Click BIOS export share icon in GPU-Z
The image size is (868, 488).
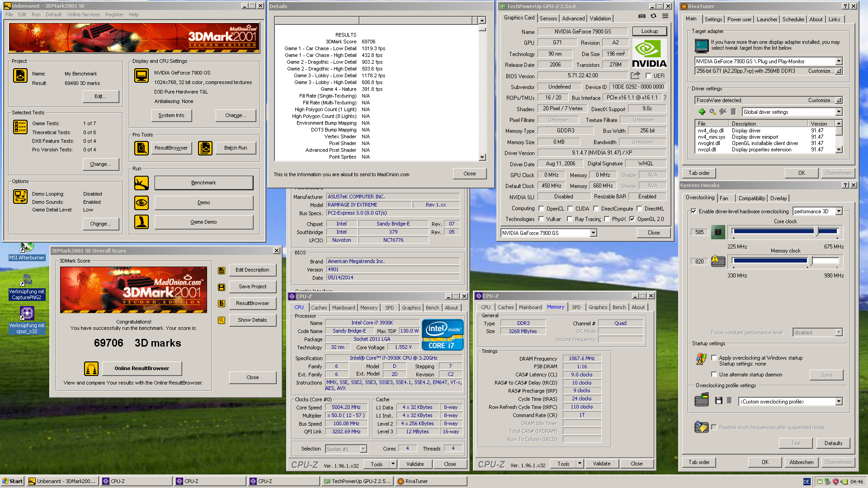pyautogui.click(x=636, y=75)
